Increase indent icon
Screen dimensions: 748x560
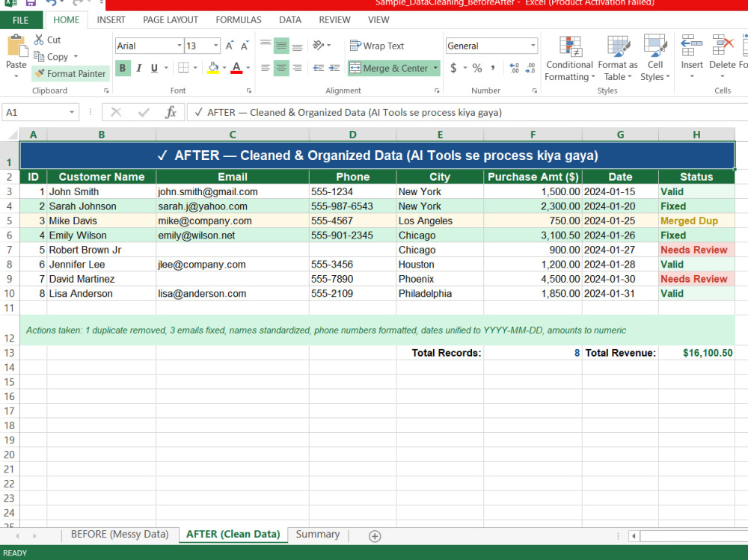pyautogui.click(x=334, y=68)
